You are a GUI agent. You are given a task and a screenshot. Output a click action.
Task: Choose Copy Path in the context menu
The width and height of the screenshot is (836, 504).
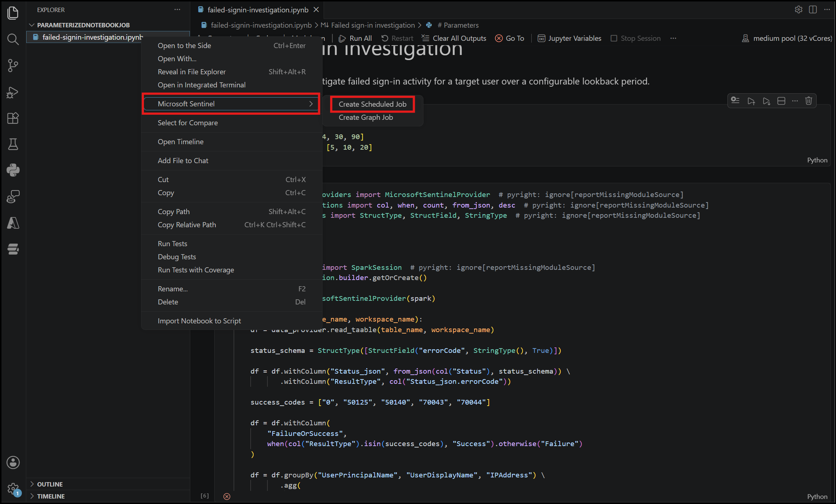click(231, 212)
